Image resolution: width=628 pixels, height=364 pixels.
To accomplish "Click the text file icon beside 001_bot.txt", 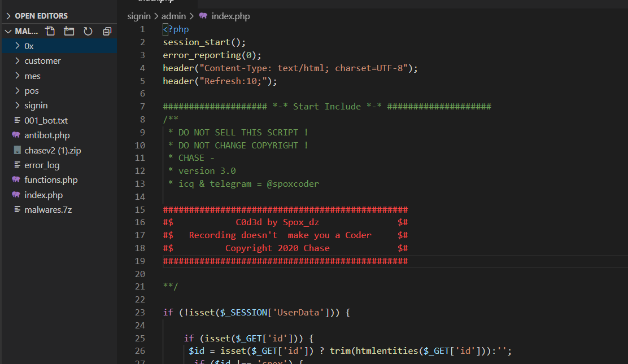I will [x=18, y=120].
